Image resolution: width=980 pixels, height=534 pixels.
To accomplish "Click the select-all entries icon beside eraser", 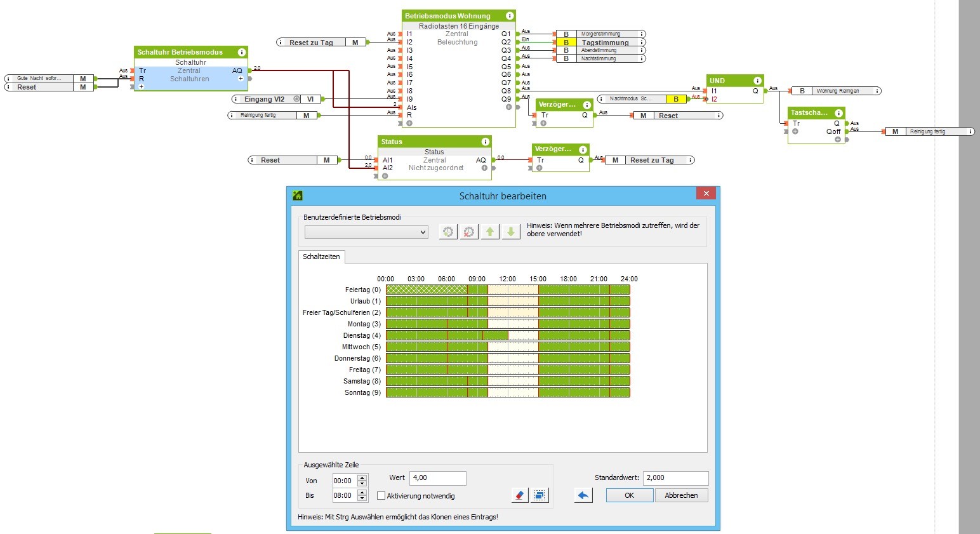I will click(x=540, y=495).
